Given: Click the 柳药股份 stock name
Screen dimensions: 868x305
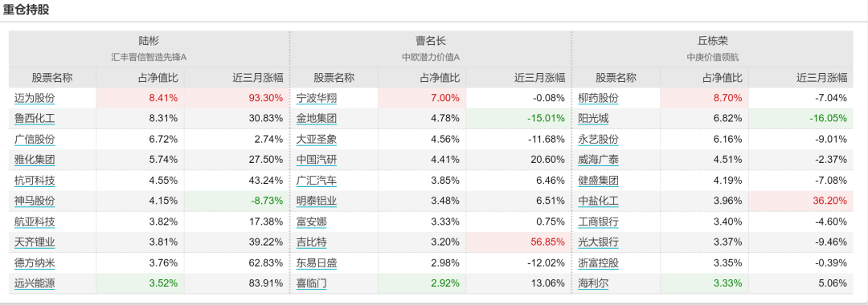Looking at the screenshot, I should click(599, 99).
